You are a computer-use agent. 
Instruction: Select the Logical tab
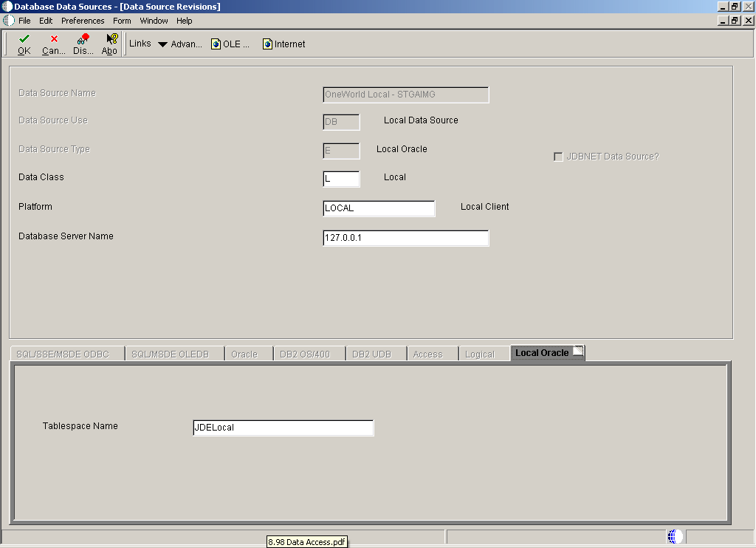point(484,354)
